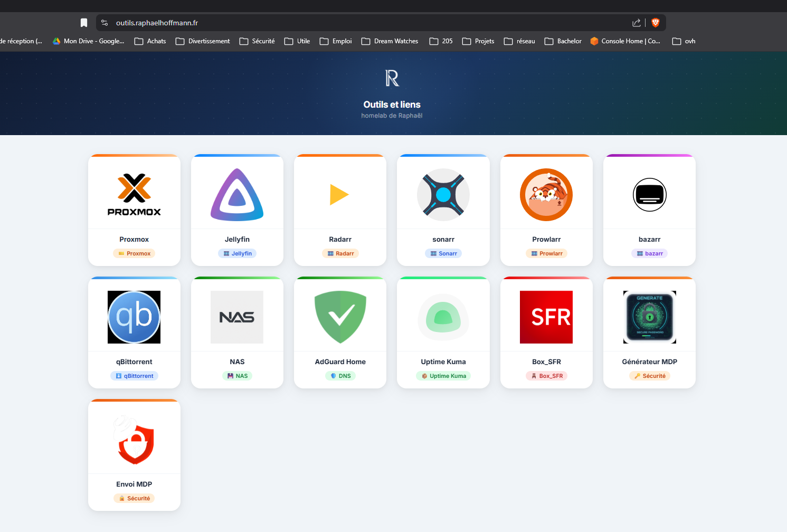The image size is (787, 532).
Task: Click the Générateur MDP card title
Action: click(650, 362)
